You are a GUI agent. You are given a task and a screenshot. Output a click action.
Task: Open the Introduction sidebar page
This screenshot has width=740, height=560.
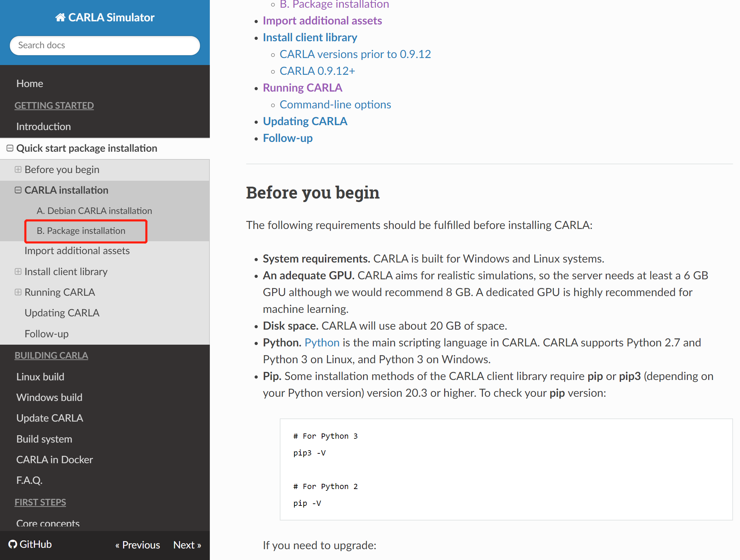(43, 127)
